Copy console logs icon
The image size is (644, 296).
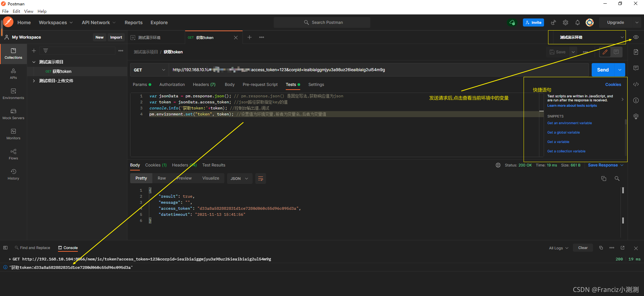(601, 248)
